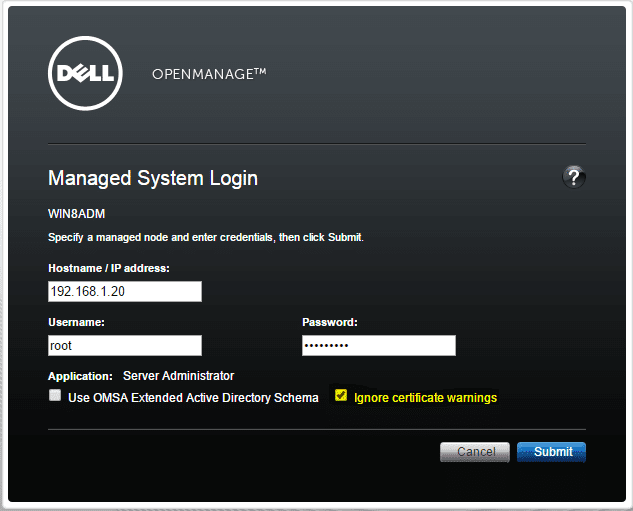
Task: Submit the login credentials
Action: 552,452
